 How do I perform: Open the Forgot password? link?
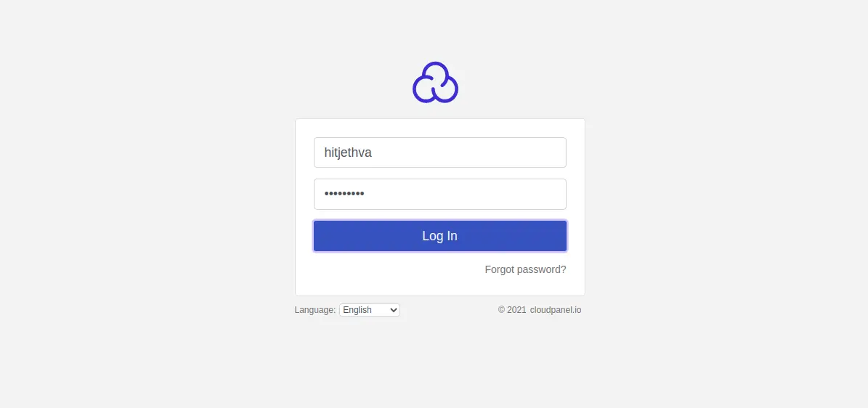point(525,269)
